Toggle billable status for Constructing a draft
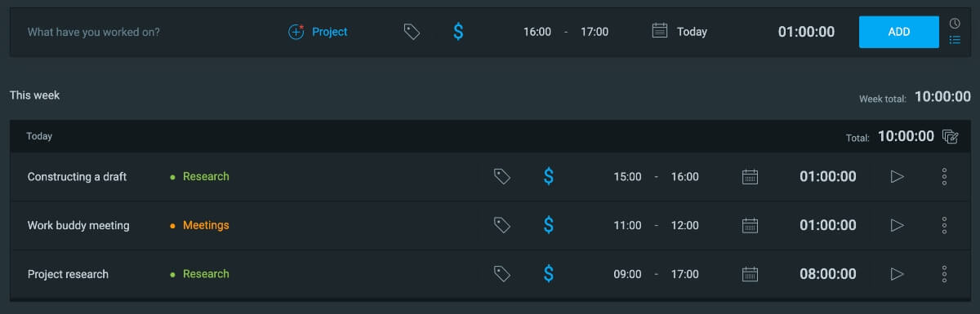This screenshot has height=314, width=980. 549,176
